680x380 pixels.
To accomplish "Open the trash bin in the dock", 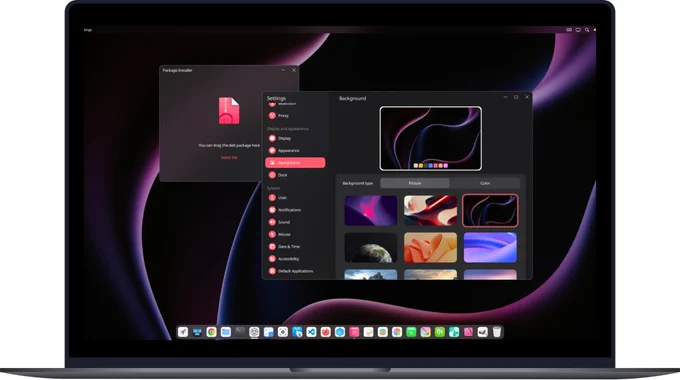I will click(x=497, y=332).
